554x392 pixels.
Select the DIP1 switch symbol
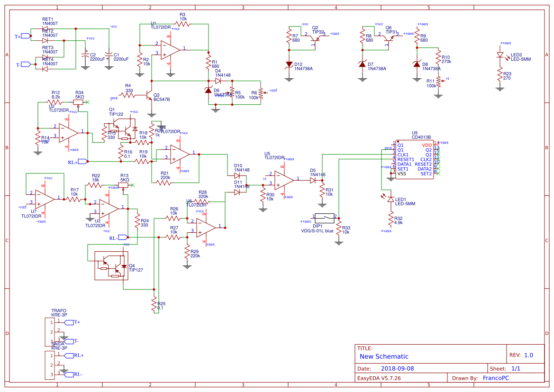(x=324, y=219)
